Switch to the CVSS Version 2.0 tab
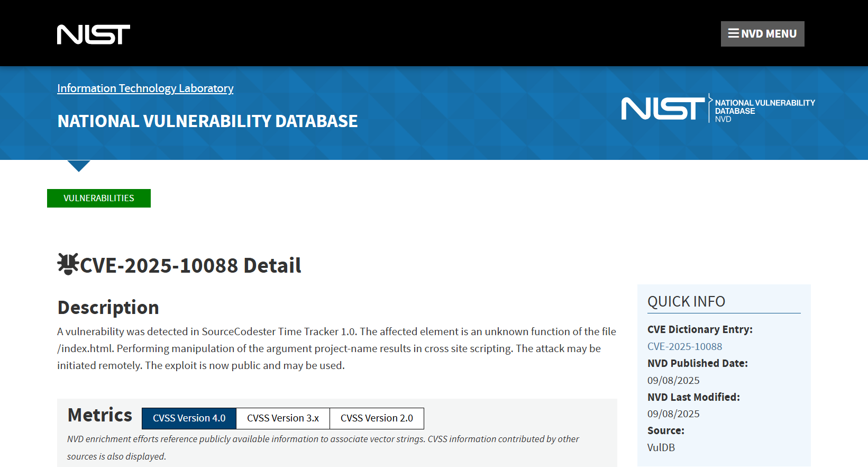Image resolution: width=868 pixels, height=467 pixels. click(x=377, y=418)
